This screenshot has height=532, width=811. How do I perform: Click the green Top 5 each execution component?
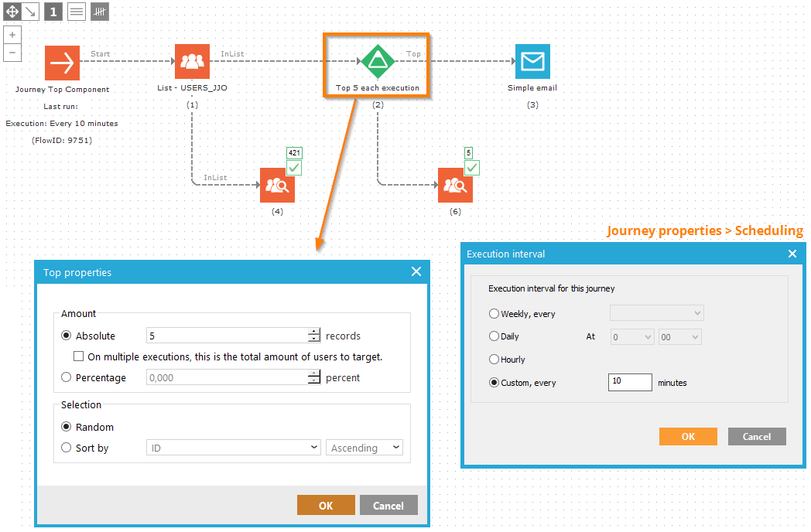[377, 62]
